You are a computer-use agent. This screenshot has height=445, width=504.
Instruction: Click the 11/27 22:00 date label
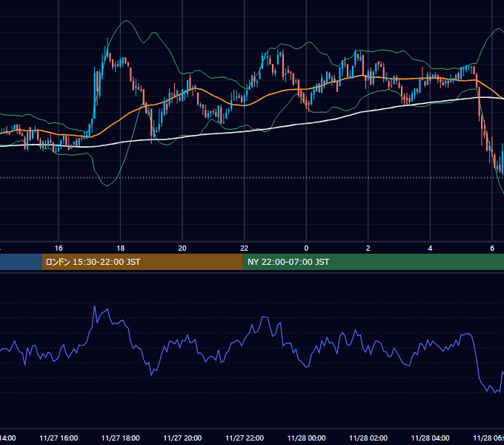(245, 438)
